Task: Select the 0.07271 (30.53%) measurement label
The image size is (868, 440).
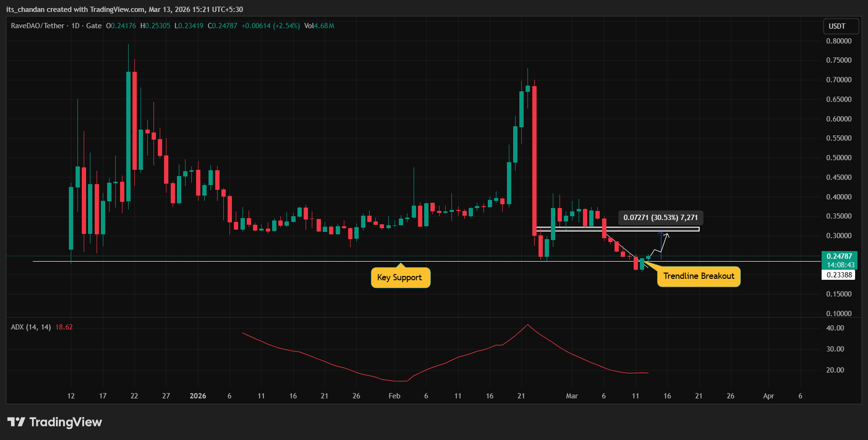Action: [x=660, y=217]
